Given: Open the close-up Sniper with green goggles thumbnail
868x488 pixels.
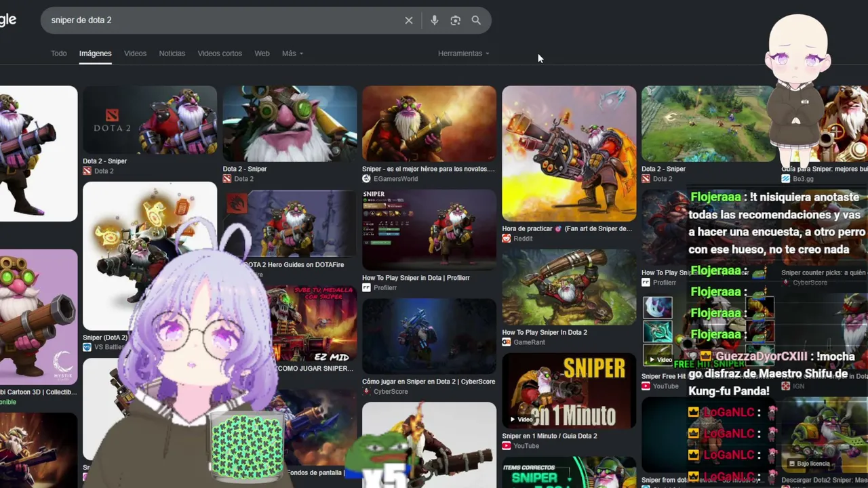Looking at the screenshot, I should 290,123.
